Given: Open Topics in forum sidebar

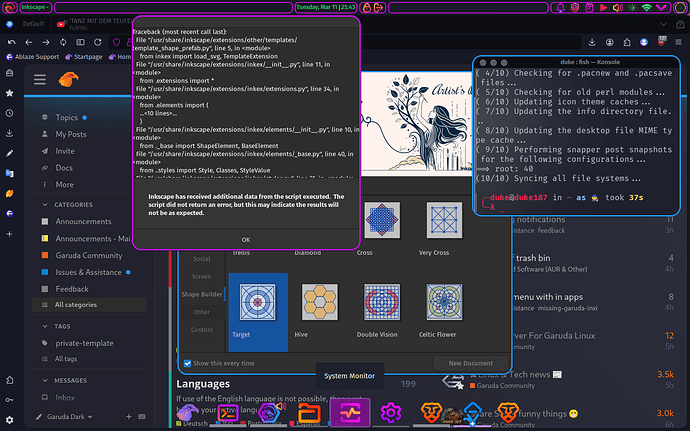Looking at the screenshot, I should point(66,118).
